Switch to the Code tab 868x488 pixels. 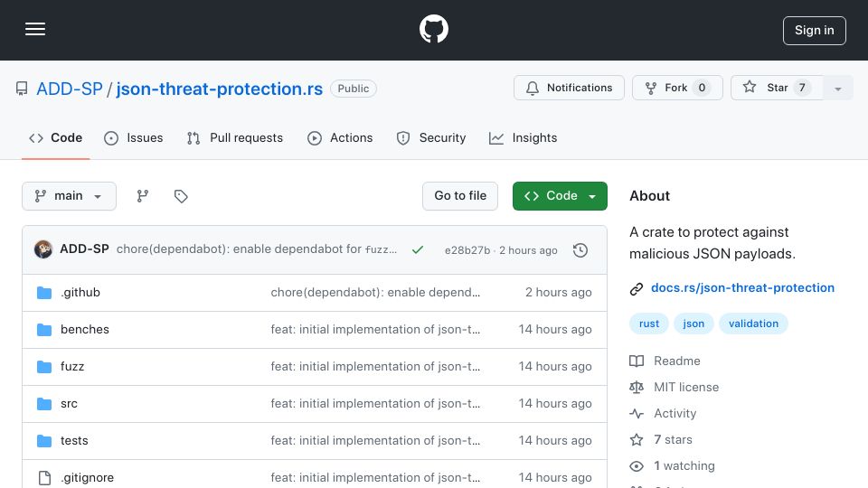pos(55,137)
